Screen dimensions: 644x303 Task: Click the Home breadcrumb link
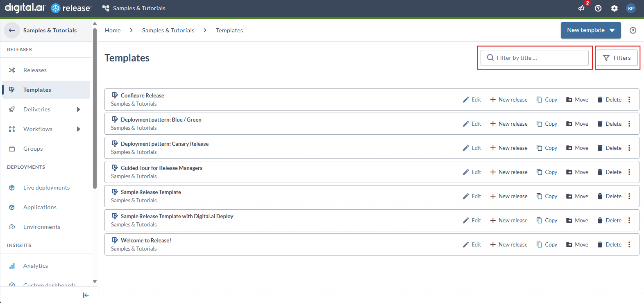point(113,30)
